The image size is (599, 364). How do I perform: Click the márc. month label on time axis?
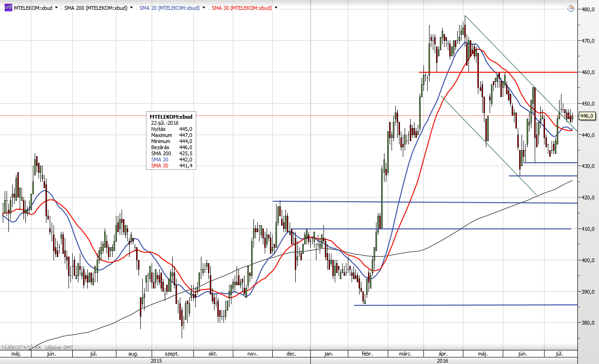pyautogui.click(x=406, y=354)
